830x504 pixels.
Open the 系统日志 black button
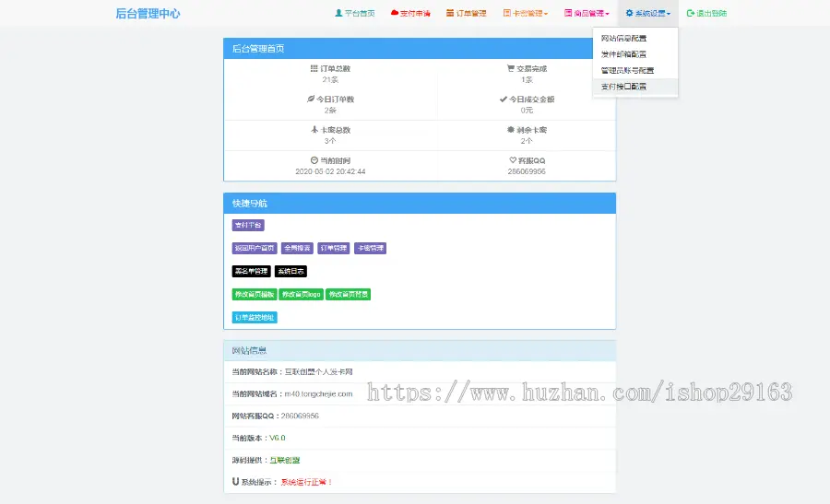[290, 271]
